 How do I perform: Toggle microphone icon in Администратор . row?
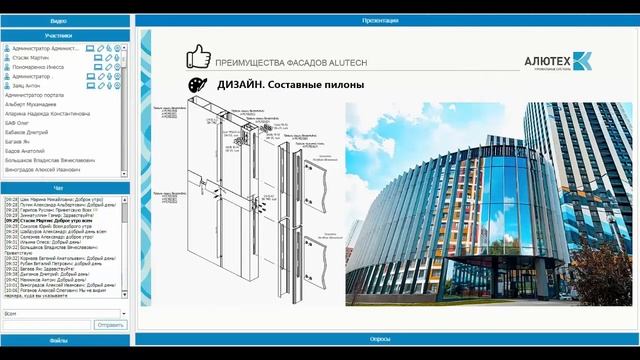109,76
